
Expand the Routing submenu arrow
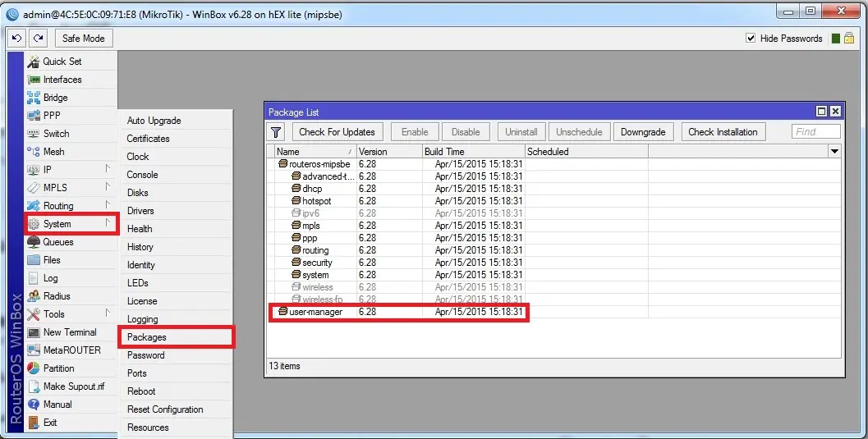pyautogui.click(x=108, y=205)
